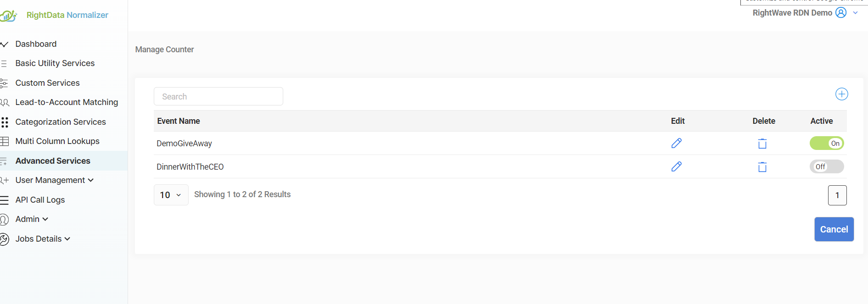Expand the User Management menu
868x304 pixels.
54,180
